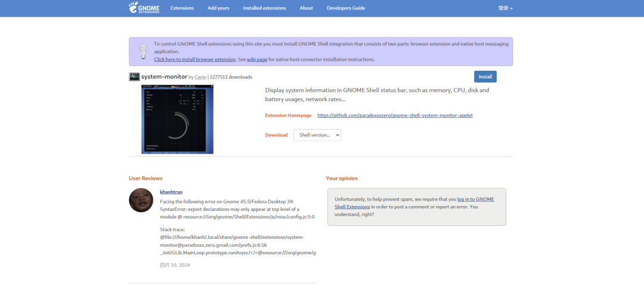Open the GitHub extension homepage link
This screenshot has width=644, height=293.
click(x=395, y=116)
